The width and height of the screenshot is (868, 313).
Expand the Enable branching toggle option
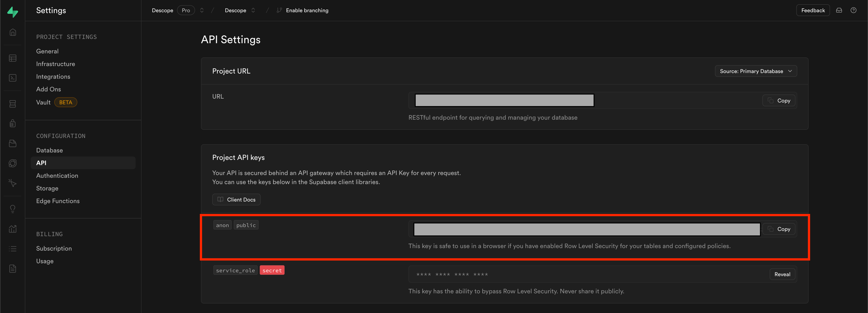(303, 10)
